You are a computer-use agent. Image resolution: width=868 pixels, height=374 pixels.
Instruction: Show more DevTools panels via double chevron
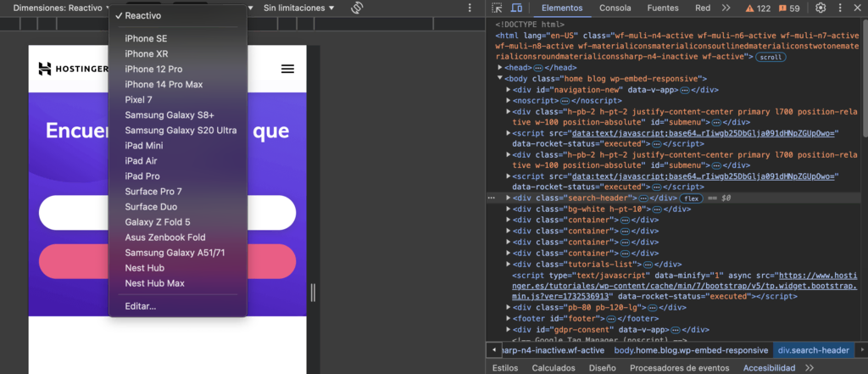coord(726,8)
